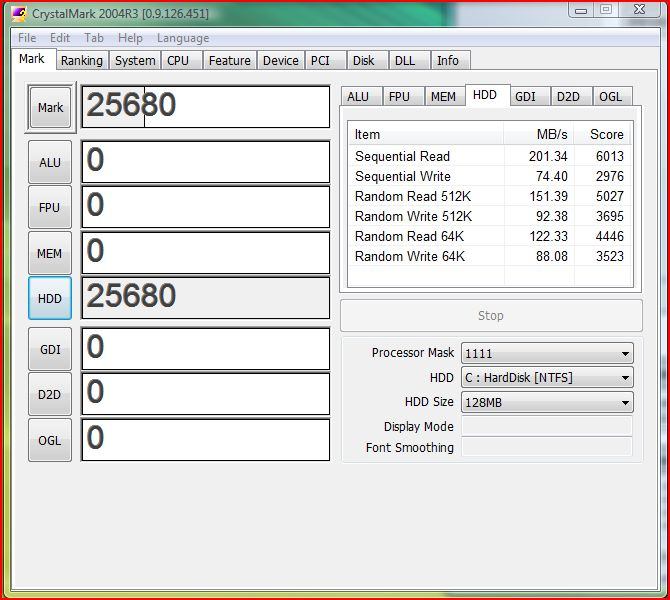Show the D2D results tab
This screenshot has width=670, height=600.
point(571,97)
